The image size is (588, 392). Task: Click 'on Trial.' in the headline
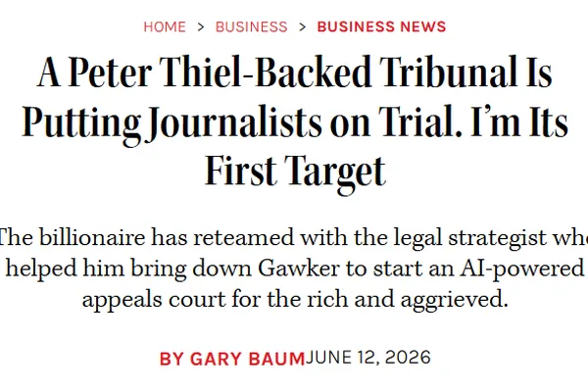point(396,122)
